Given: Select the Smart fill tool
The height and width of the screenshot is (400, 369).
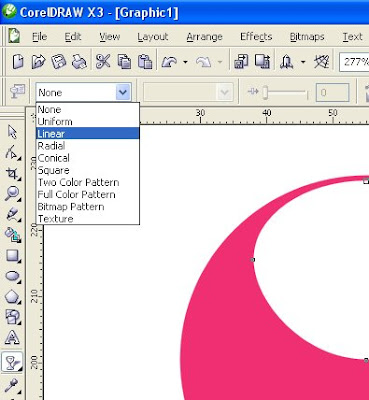Looking at the screenshot, I should [x=13, y=235].
